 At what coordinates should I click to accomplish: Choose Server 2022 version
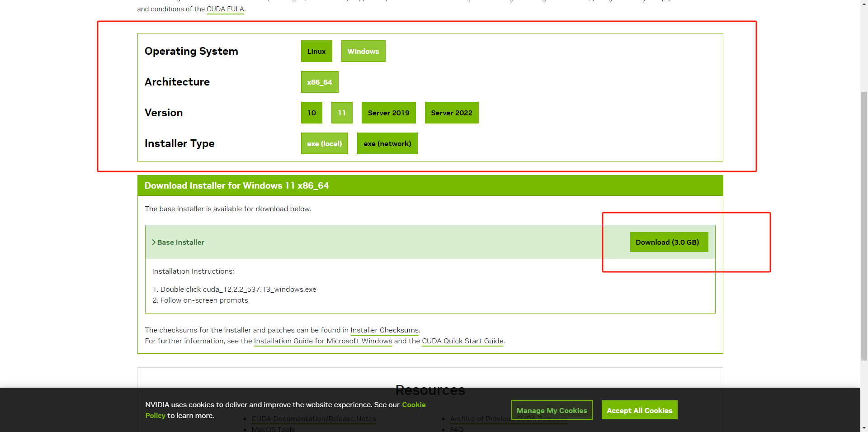(x=452, y=113)
